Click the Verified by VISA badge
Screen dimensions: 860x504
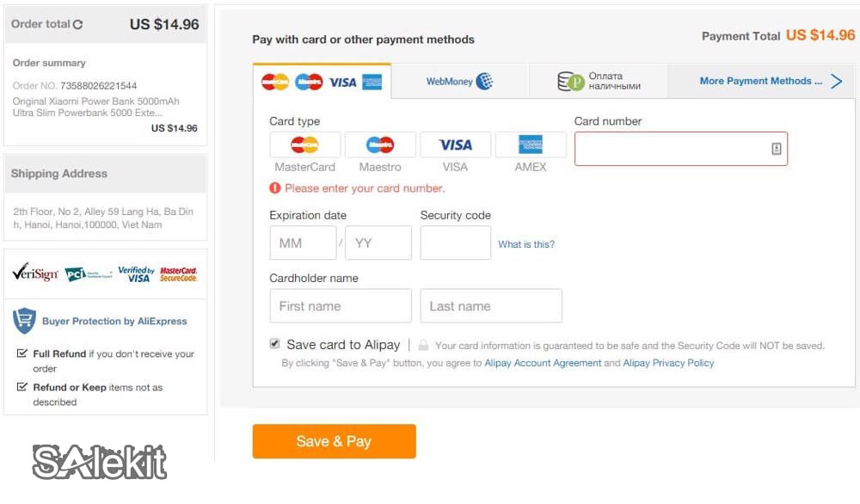(136, 274)
